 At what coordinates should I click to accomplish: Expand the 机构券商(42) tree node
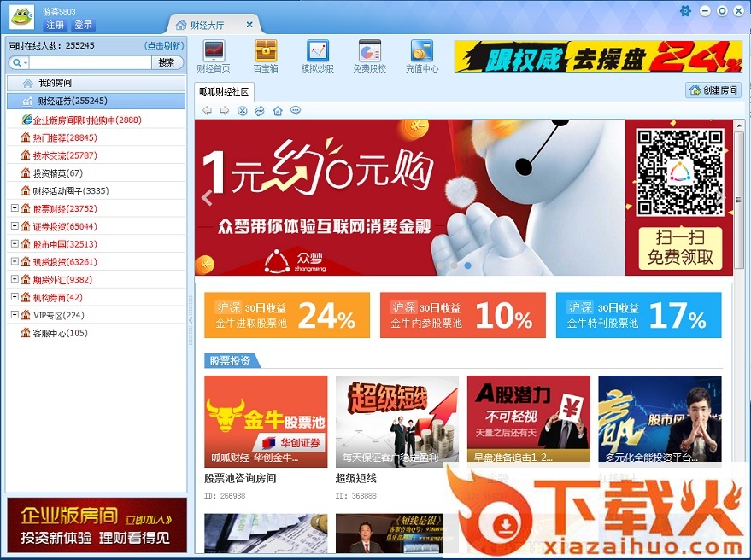pos(15,297)
